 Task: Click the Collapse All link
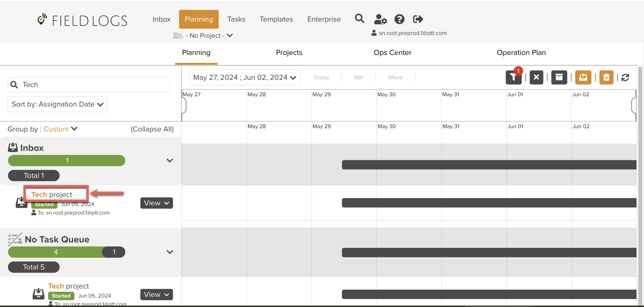(152, 129)
